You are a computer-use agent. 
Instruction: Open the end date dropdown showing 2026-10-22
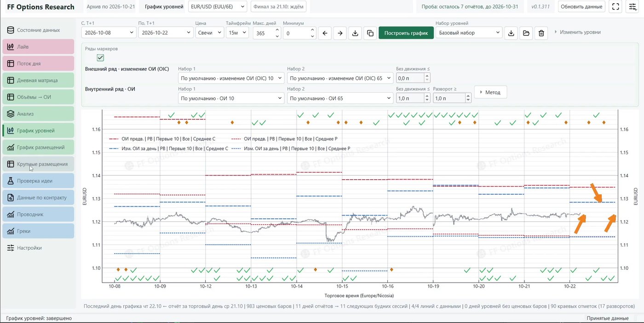[166, 33]
